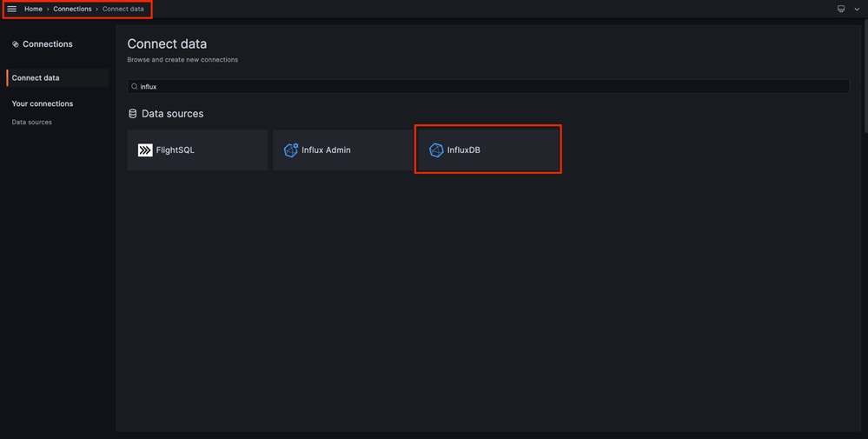868x439 pixels.
Task: Open Data sources in sidebar
Action: click(31, 122)
